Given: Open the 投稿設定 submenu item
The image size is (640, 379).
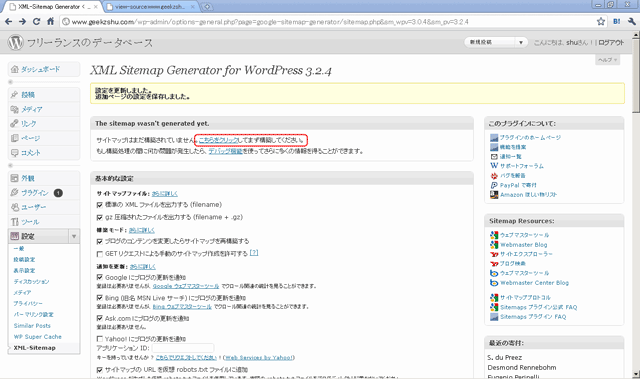Looking at the screenshot, I should 24,259.
